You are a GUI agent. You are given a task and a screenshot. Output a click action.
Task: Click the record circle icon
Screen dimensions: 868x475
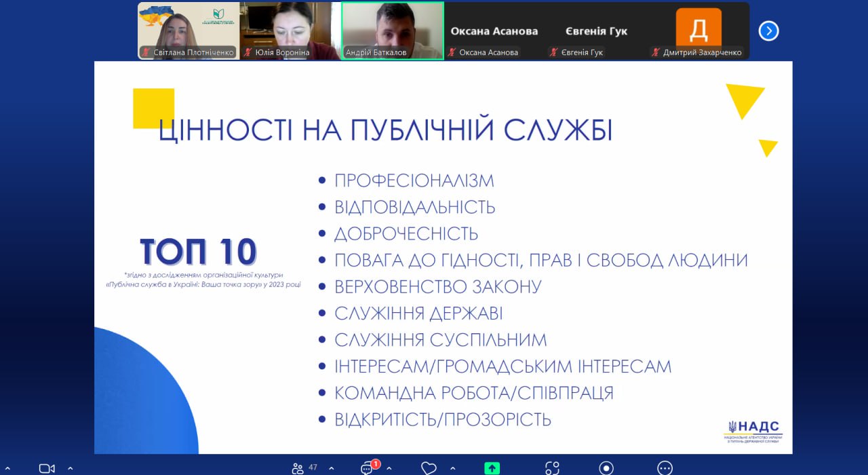(606, 468)
